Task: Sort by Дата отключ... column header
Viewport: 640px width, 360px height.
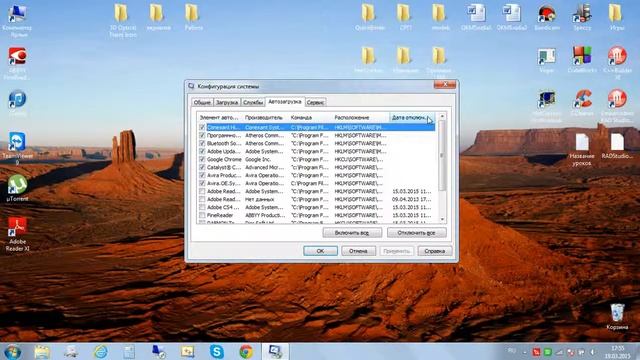Action: pyautogui.click(x=412, y=118)
